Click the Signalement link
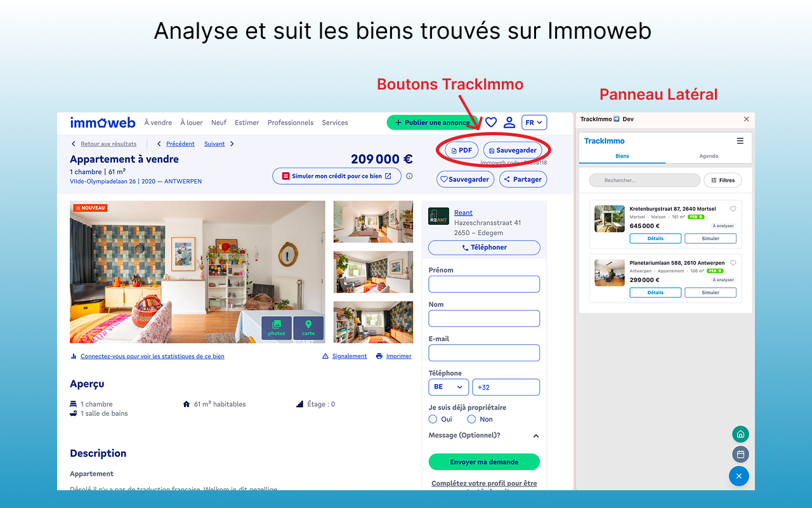 (350, 356)
